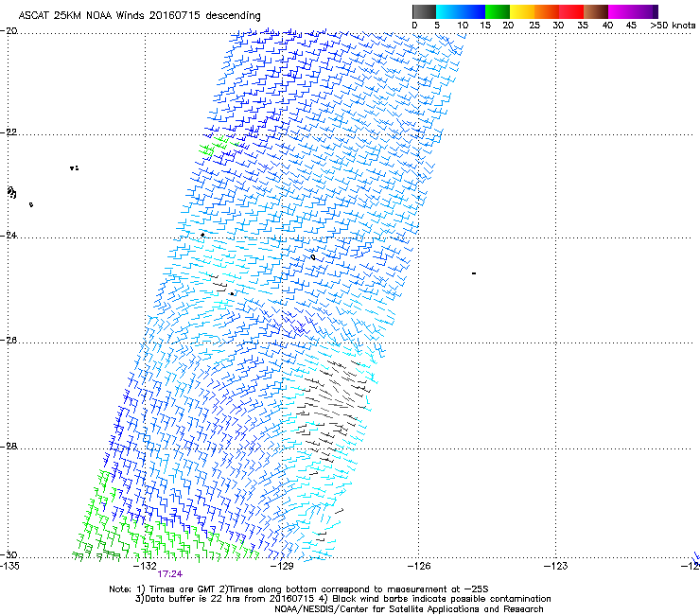This screenshot has width=700, height=615.
Task: Click the '-20' latitude axis label
Action: [x=9, y=31]
